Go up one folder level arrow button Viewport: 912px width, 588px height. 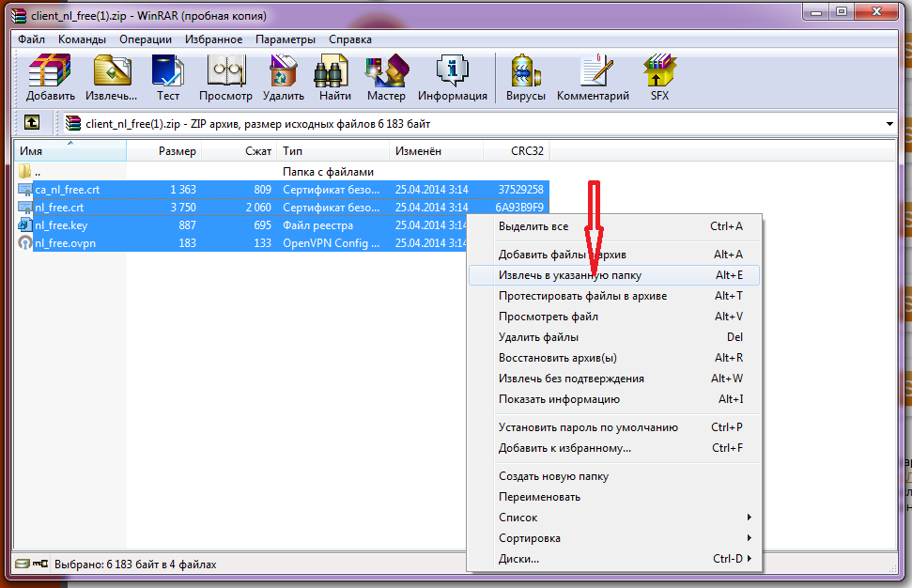(x=31, y=122)
